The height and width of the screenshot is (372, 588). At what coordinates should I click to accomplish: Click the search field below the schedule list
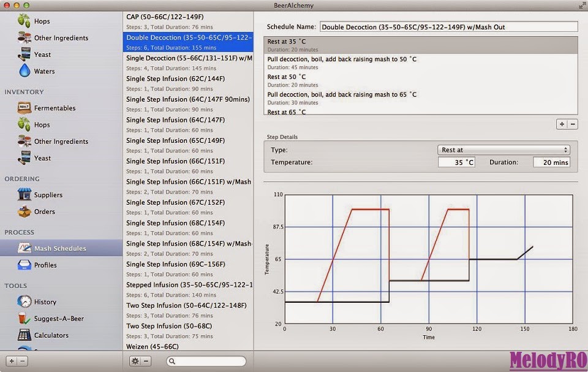206,361
